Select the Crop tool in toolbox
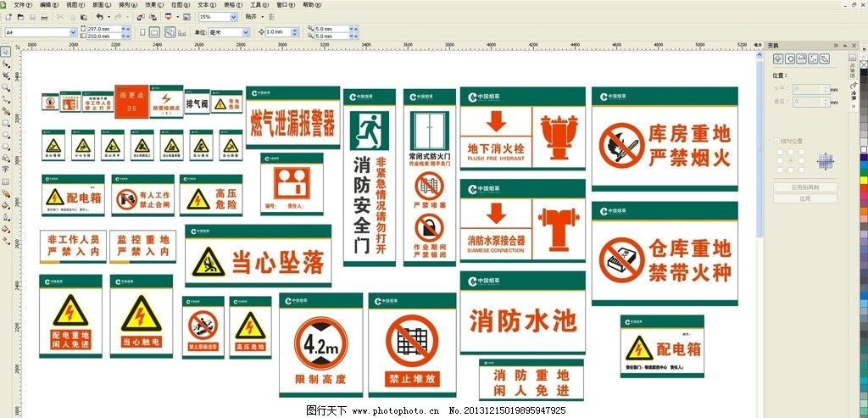Image resolution: width=868 pixels, height=418 pixels. tap(6, 75)
